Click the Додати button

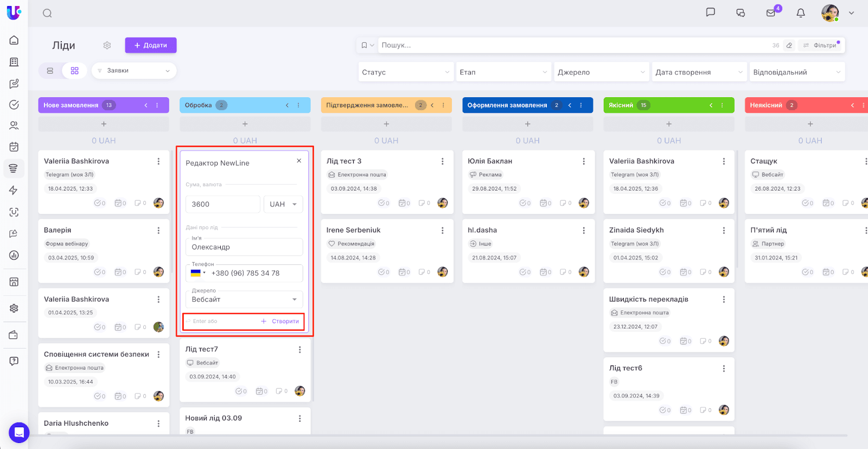151,46
